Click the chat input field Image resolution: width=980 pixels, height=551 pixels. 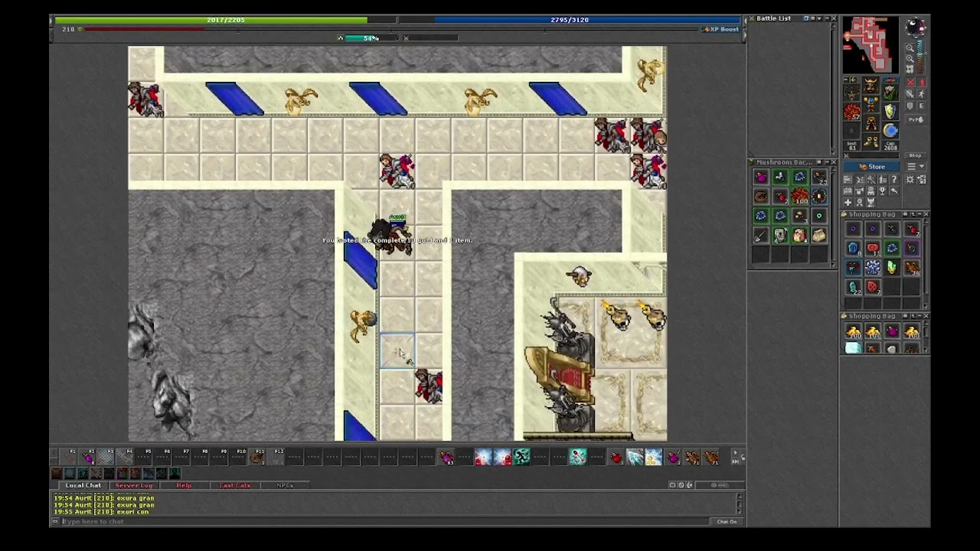click(x=385, y=521)
